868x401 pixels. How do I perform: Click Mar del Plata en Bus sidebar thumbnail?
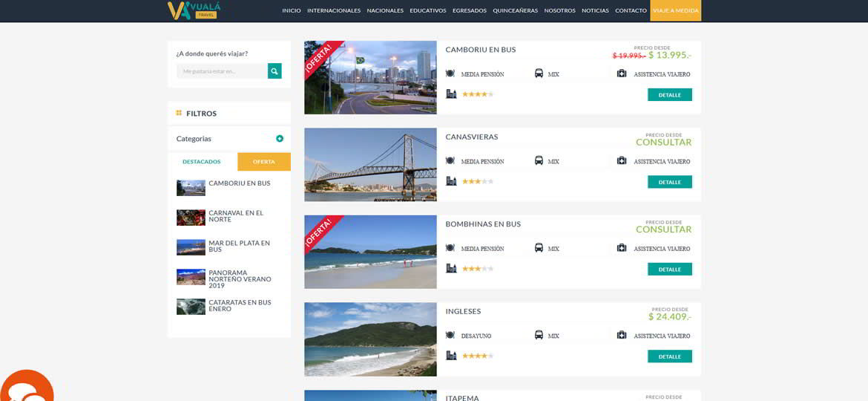click(x=191, y=247)
